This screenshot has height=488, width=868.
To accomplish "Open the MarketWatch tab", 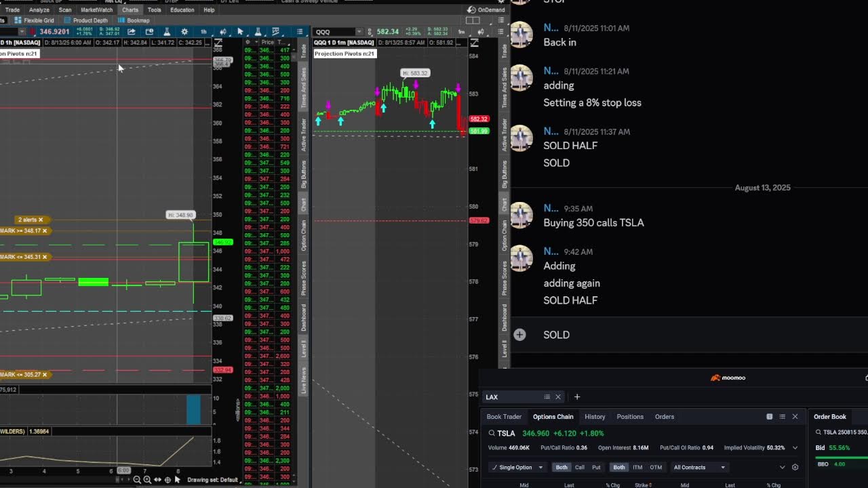I will 97,10.
